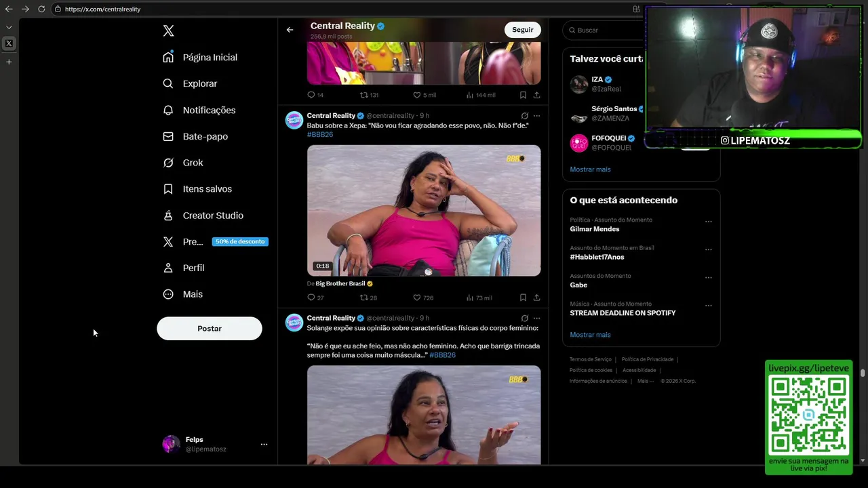Open options dots for Gilmar Mendes trend
The height and width of the screenshot is (488, 868).
(708, 222)
